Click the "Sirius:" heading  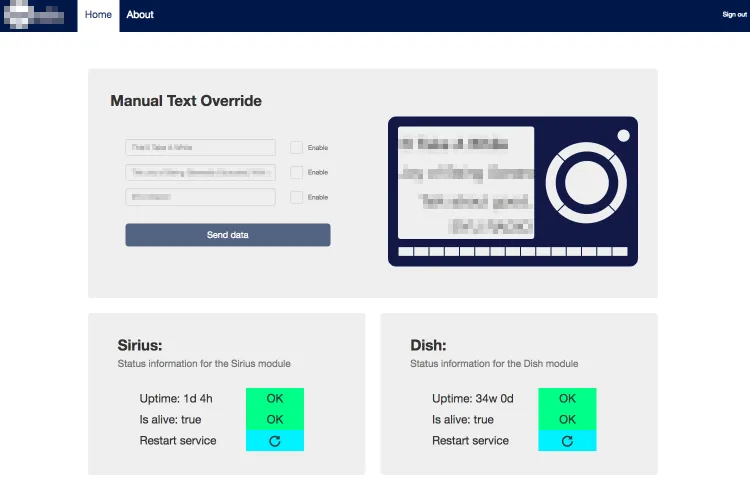140,345
